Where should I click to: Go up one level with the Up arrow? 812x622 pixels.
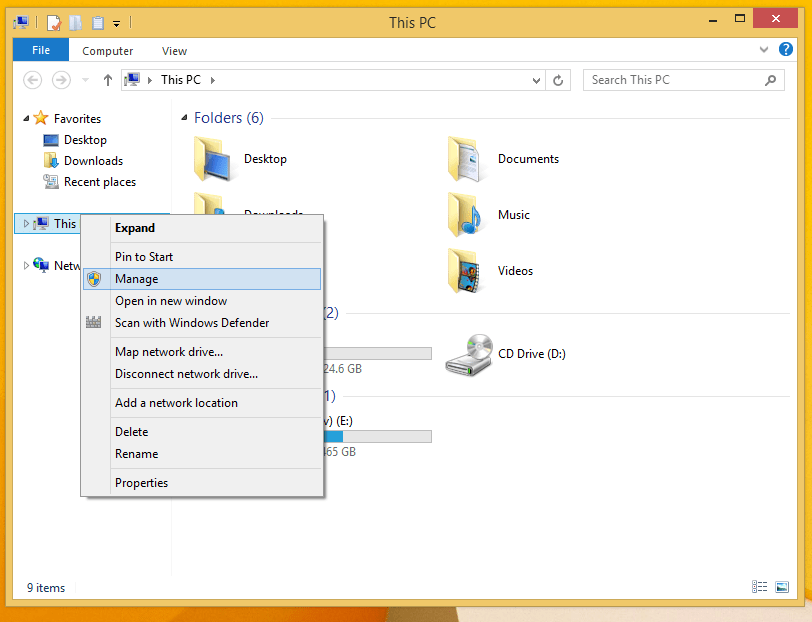pyautogui.click(x=108, y=80)
